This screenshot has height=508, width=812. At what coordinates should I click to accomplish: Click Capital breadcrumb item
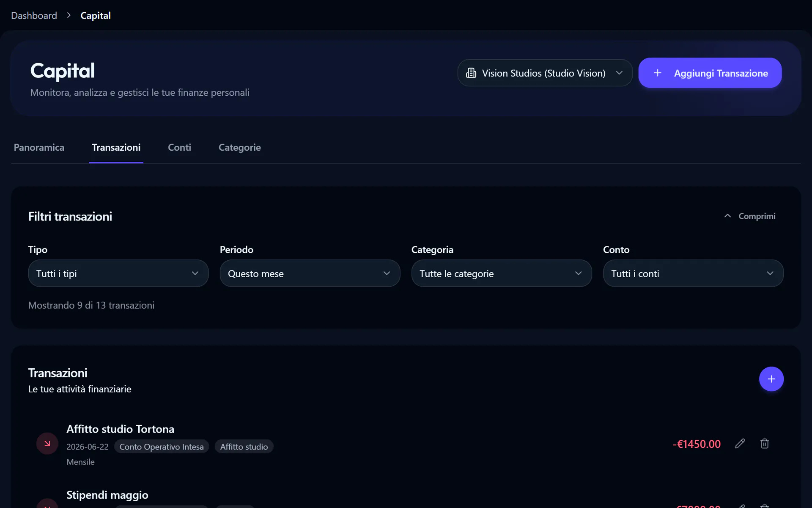pos(96,16)
